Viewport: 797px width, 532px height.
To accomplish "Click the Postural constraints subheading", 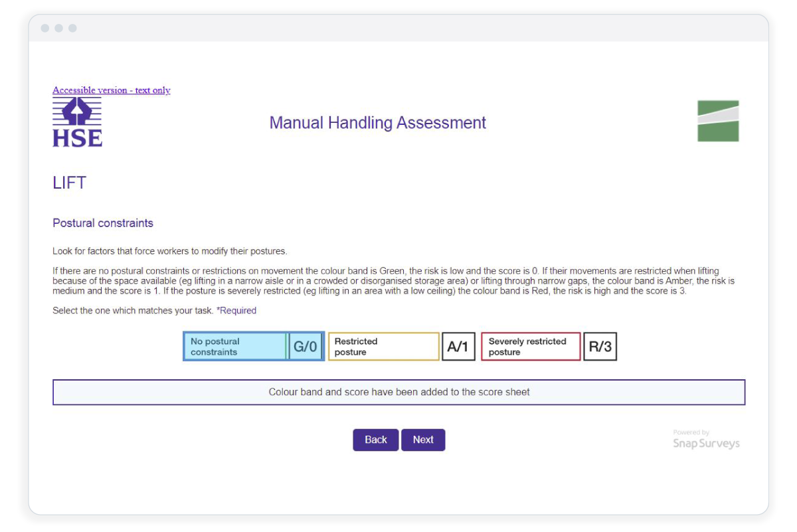I will (103, 223).
